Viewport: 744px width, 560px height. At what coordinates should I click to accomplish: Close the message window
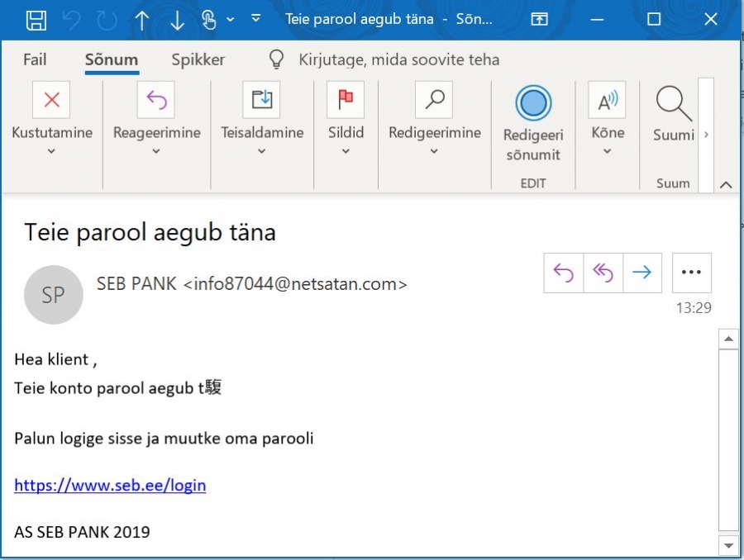(x=711, y=20)
